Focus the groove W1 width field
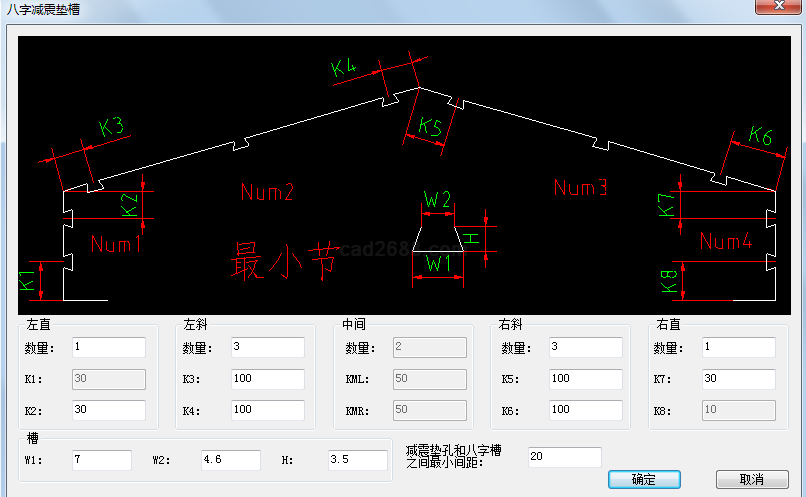The width and height of the screenshot is (806, 497). [x=101, y=460]
